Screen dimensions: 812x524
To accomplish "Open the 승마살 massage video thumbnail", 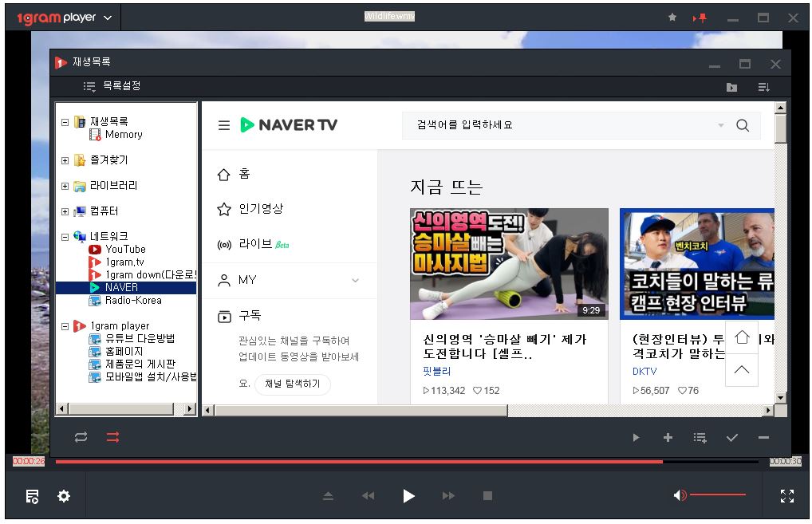I will [x=509, y=264].
